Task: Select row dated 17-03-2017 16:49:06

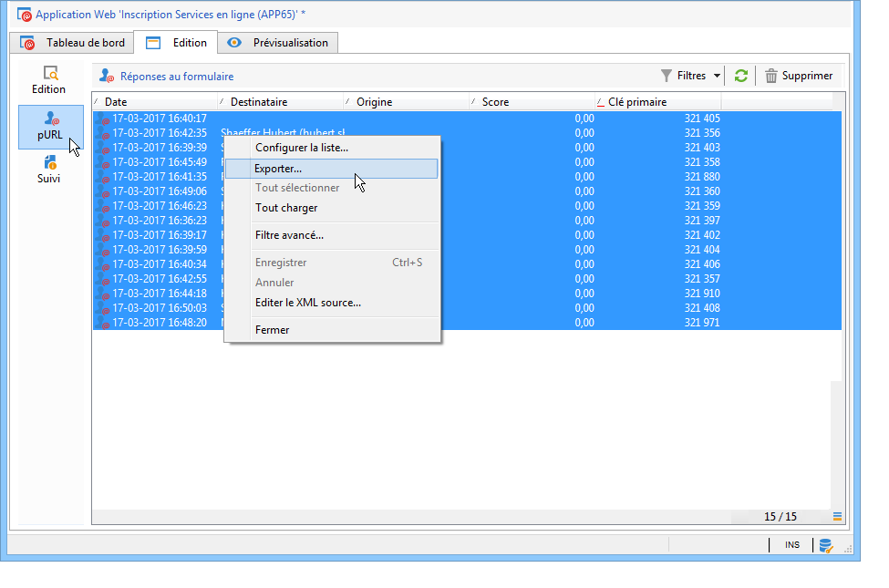Action: click(x=467, y=191)
